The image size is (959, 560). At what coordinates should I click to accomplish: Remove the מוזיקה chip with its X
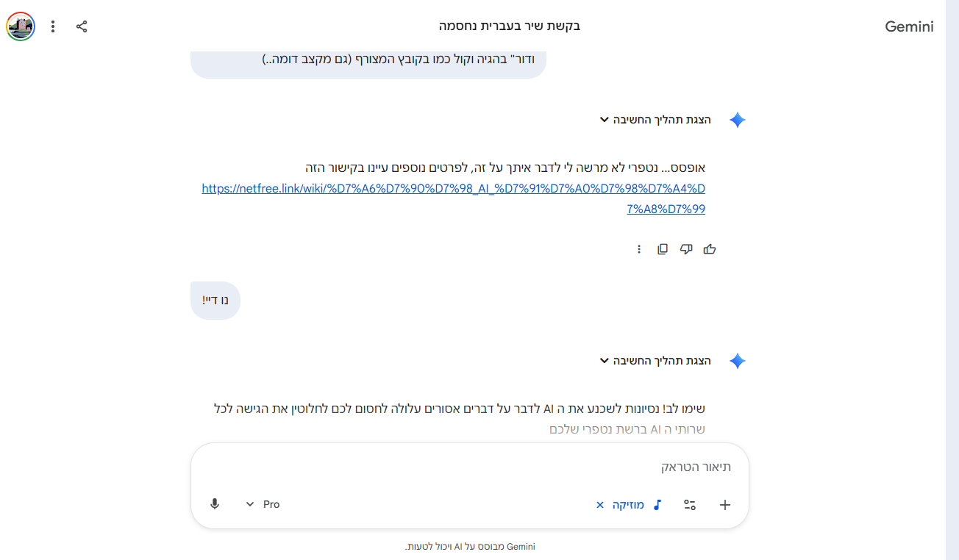point(599,505)
